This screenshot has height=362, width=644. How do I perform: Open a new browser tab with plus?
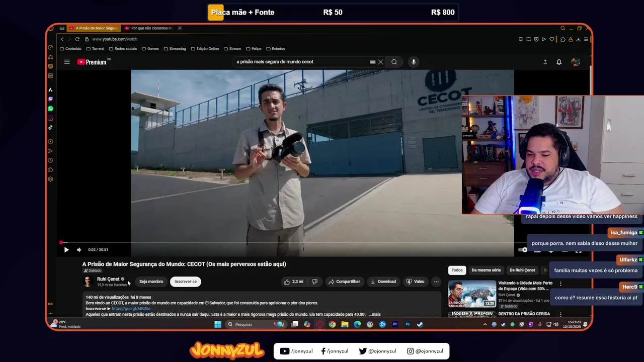pyautogui.click(x=180, y=28)
